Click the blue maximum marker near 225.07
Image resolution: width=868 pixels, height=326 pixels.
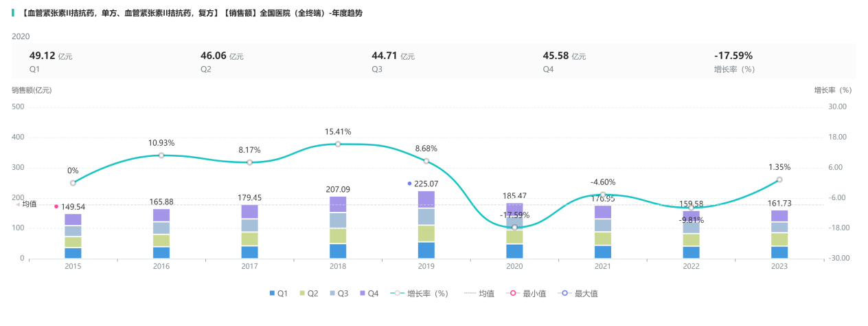point(409,184)
